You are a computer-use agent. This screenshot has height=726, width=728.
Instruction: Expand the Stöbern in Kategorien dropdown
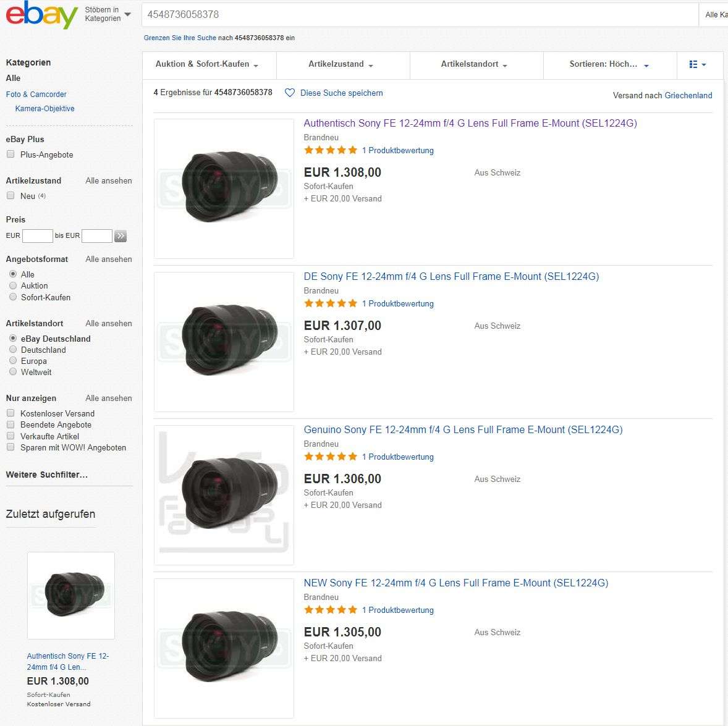coord(108,14)
